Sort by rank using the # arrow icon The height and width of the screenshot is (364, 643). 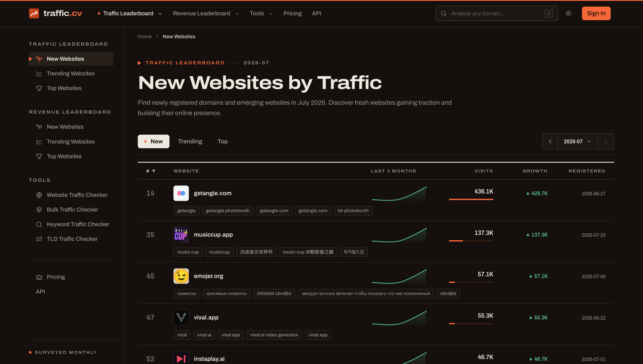click(x=154, y=171)
